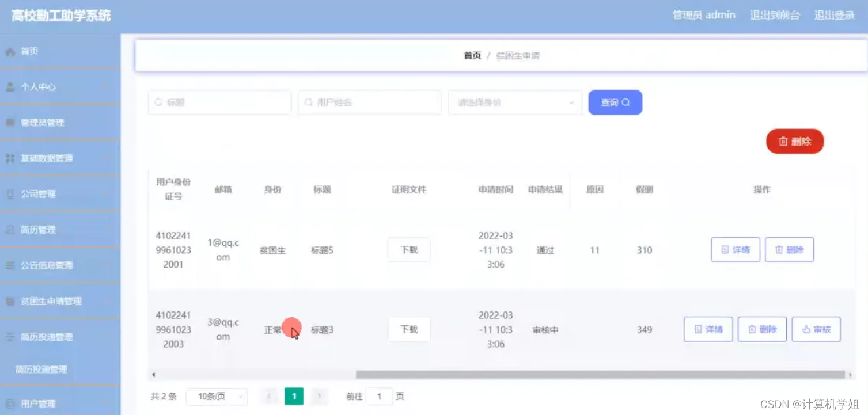The height and width of the screenshot is (415, 868).
Task: Click the red 删除 batch delete button
Action: [x=795, y=142]
